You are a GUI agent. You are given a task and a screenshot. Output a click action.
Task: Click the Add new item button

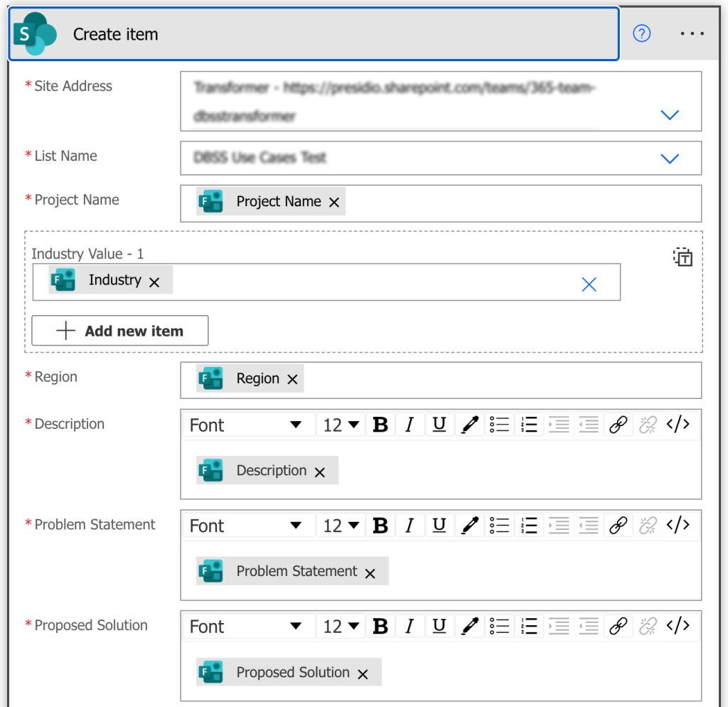click(119, 330)
